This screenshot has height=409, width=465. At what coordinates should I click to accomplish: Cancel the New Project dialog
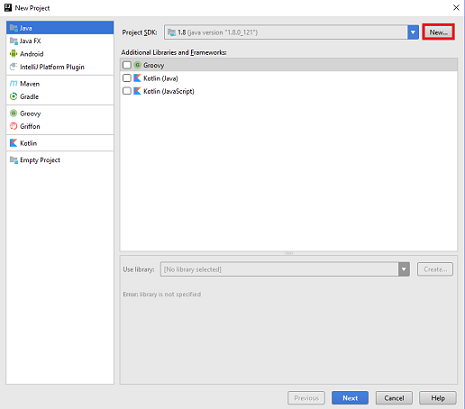pos(394,398)
